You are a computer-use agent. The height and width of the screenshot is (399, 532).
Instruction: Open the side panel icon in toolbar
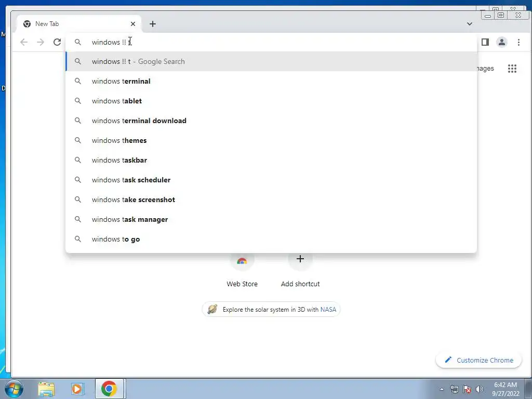[485, 42]
